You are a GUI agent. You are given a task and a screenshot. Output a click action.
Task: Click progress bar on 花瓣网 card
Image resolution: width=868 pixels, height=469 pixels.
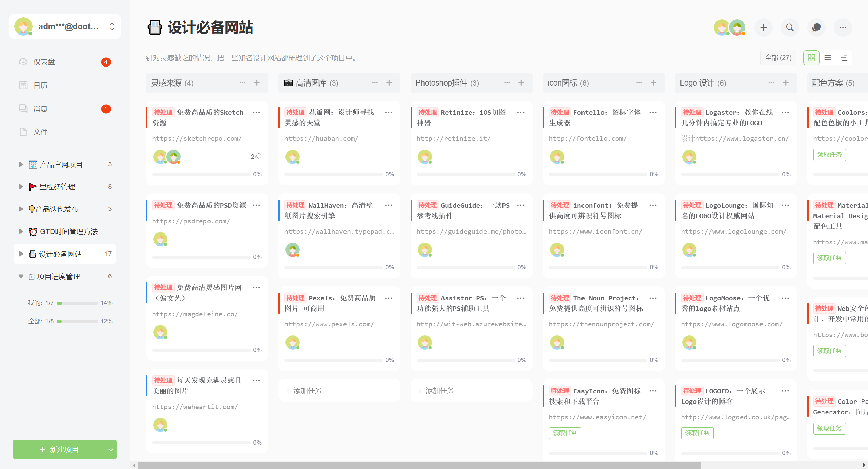coord(333,174)
